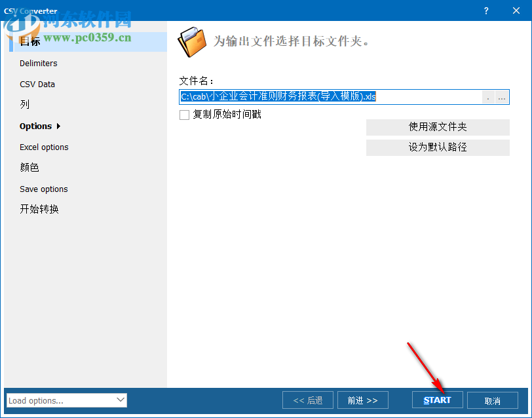Go to the 颜色 color settings page
This screenshot has width=532, height=418.
(28, 167)
